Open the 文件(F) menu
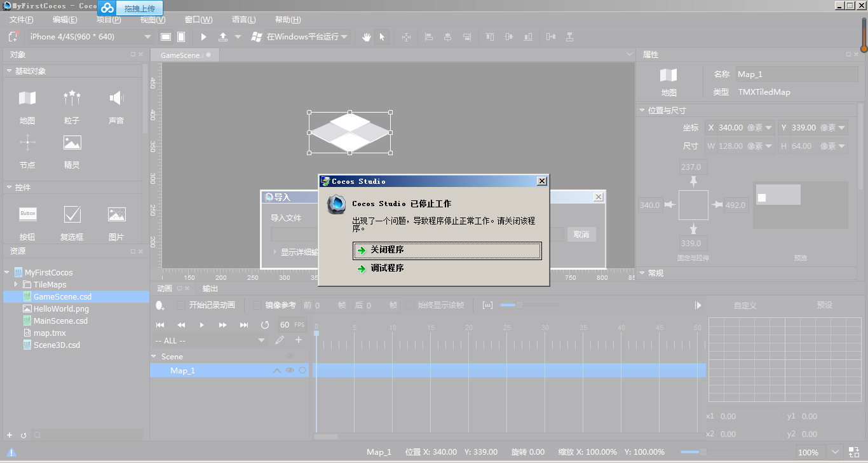This screenshot has height=463, width=868. coord(22,20)
